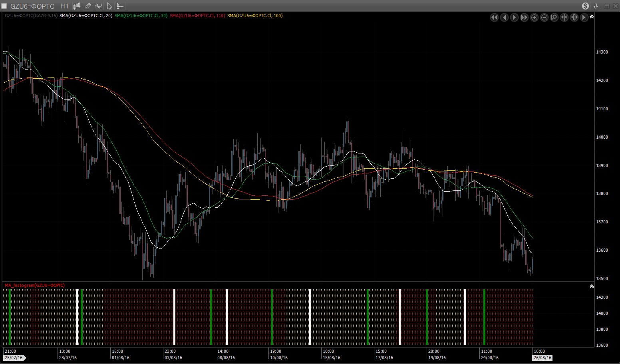Select the pencil drawing tool
Image resolution: width=620 pixels, height=364 pixels.
point(88,6)
